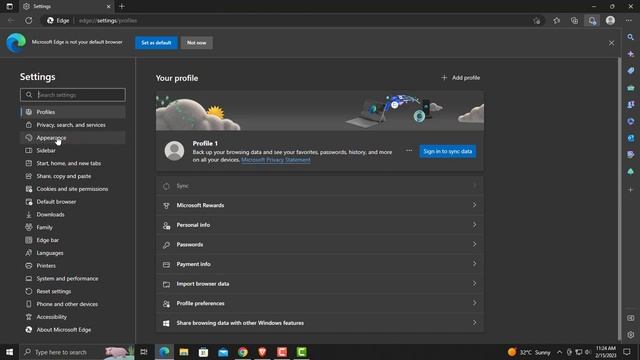
Task: Open Languages settings
Action: [73, 253]
